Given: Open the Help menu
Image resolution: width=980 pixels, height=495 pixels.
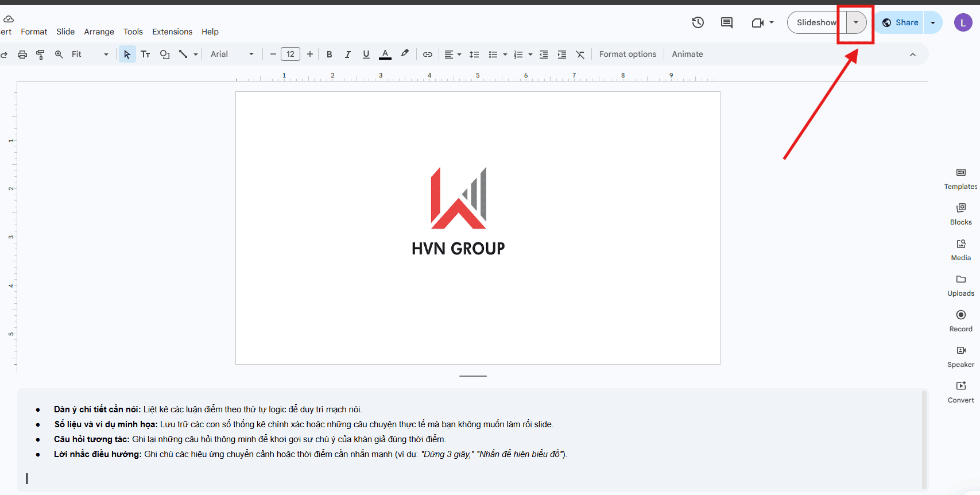Looking at the screenshot, I should [210, 32].
